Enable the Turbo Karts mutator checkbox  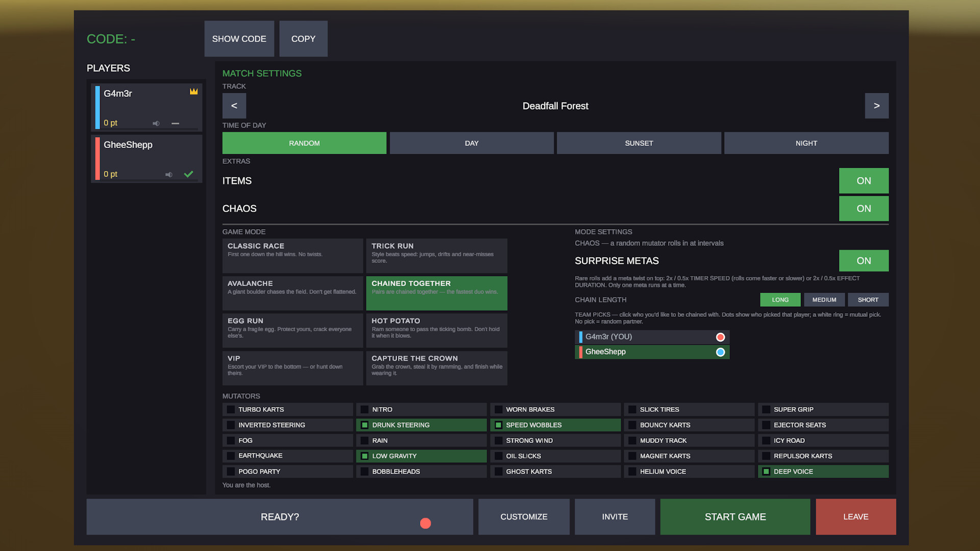(231, 410)
